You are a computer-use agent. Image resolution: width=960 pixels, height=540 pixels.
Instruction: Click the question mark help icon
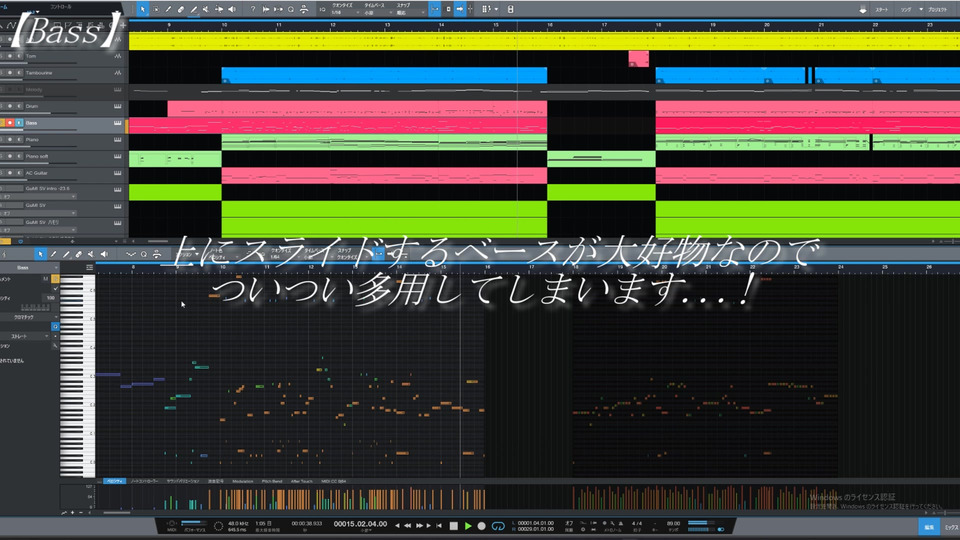[x=252, y=9]
